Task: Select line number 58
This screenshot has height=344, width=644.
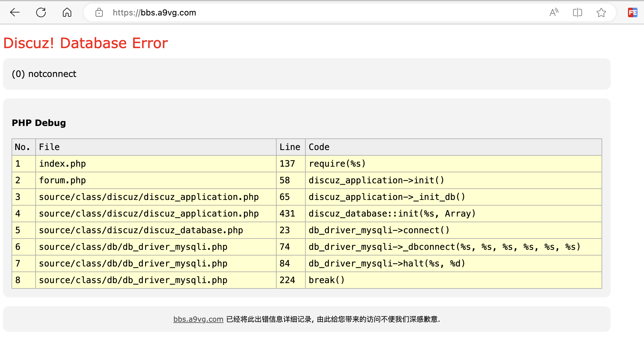Action: [291, 180]
